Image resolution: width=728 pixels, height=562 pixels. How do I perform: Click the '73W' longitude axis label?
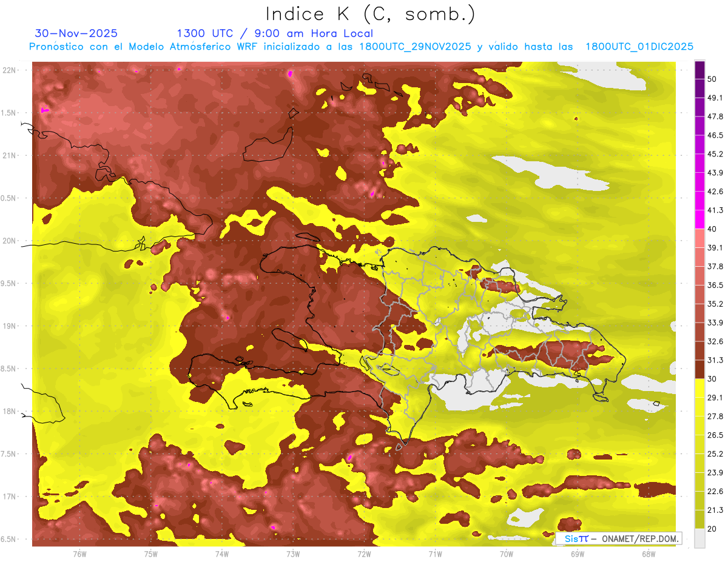coord(293,554)
